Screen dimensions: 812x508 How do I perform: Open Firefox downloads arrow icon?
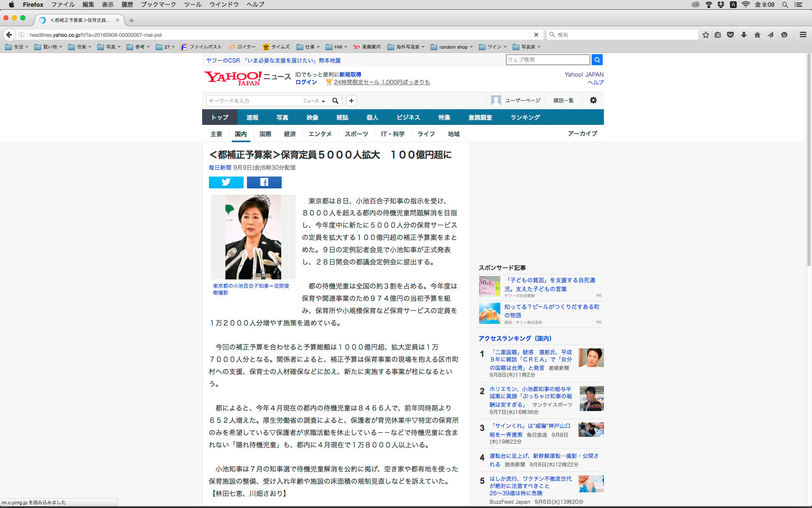click(743, 35)
